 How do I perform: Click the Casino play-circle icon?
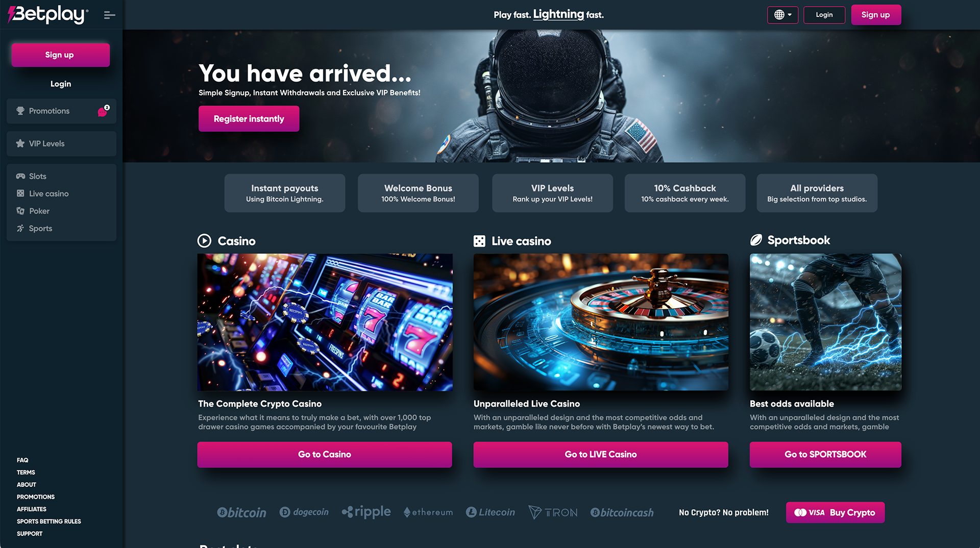204,241
